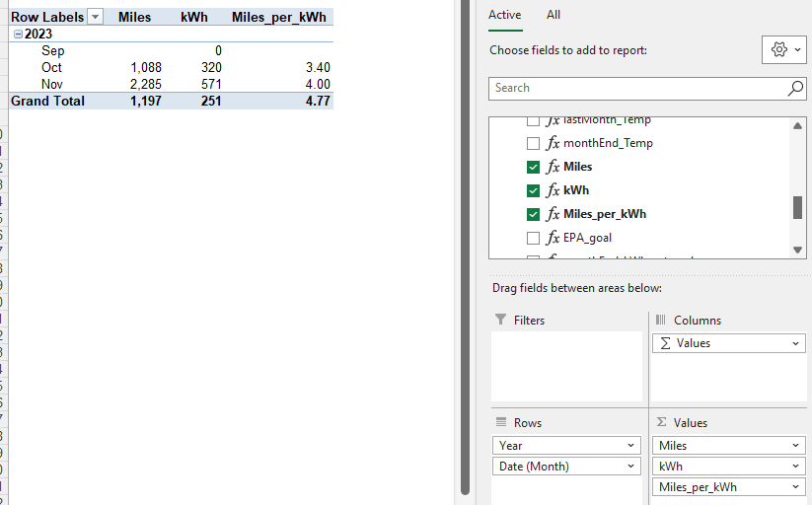Collapse the 2023 year group
Image resolution: width=812 pixels, height=505 pixels.
(x=18, y=35)
